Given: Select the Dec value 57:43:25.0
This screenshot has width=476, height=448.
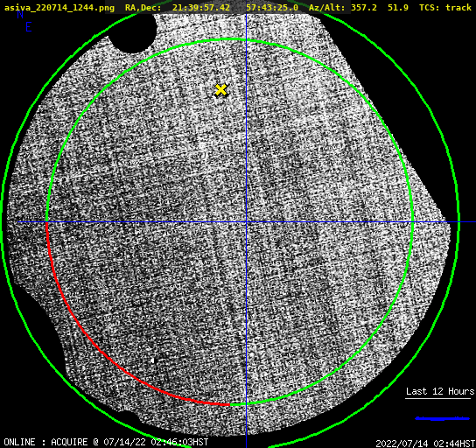Looking at the screenshot, I should (x=272, y=7).
